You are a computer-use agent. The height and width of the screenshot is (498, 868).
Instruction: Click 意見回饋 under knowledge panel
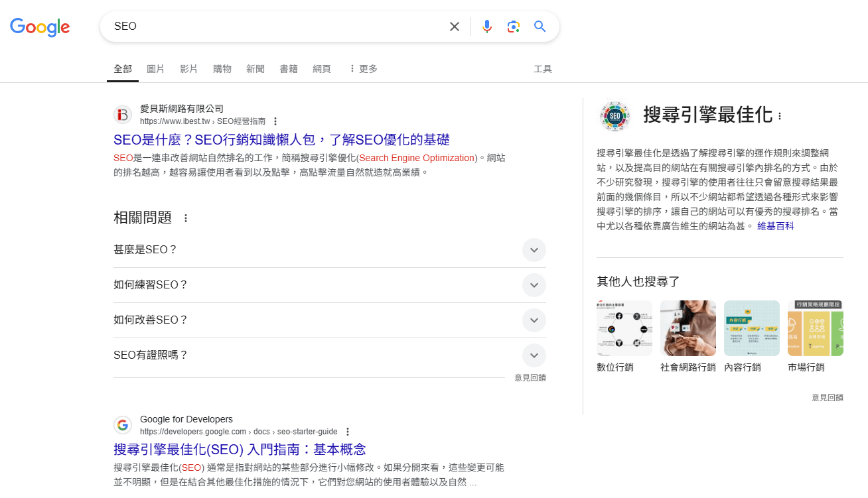click(828, 398)
